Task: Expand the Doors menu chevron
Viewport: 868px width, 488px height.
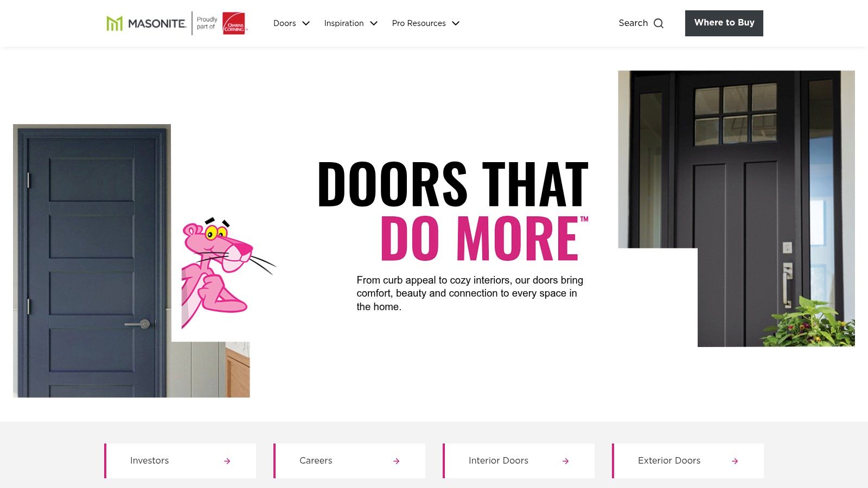Action: [x=306, y=23]
